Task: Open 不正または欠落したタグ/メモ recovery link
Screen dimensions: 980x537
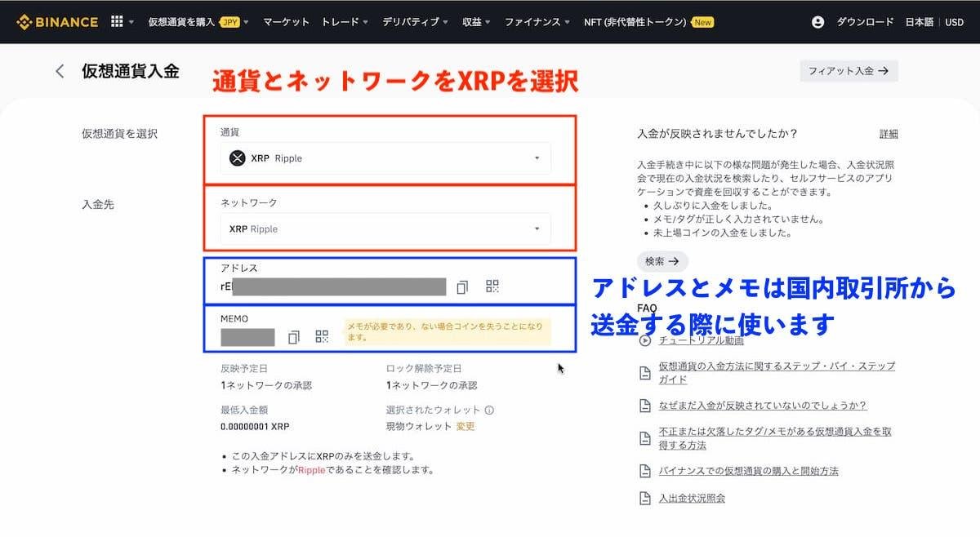Action: 774,438
